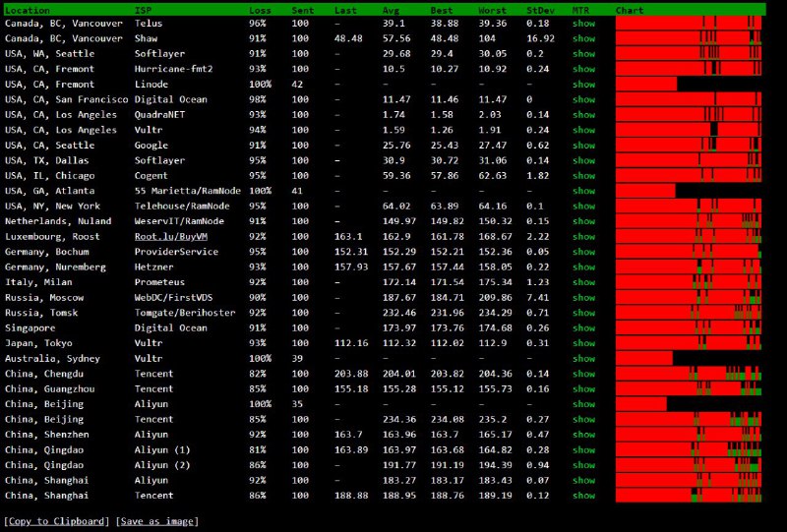The height and width of the screenshot is (532, 787).
Task: Open the chart for Russia Tomsk
Action: click(688, 313)
